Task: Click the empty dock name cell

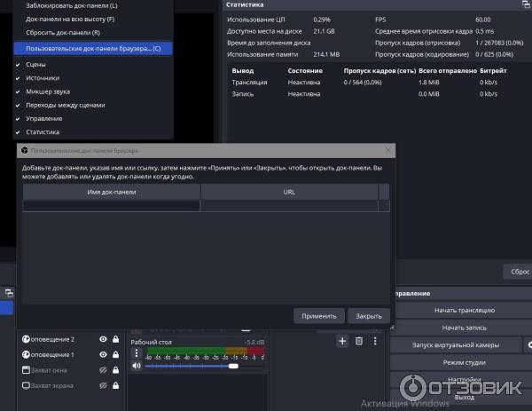Action: (112, 206)
